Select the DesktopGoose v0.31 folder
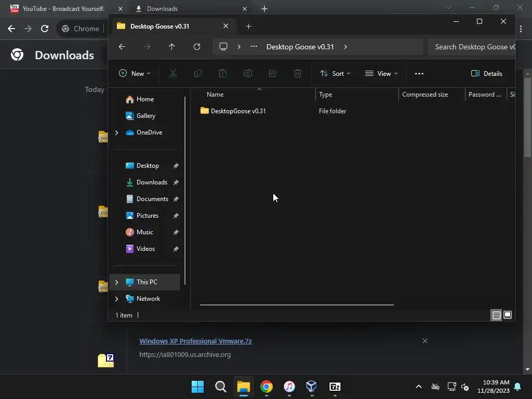The width and height of the screenshot is (532, 399). pos(238,111)
